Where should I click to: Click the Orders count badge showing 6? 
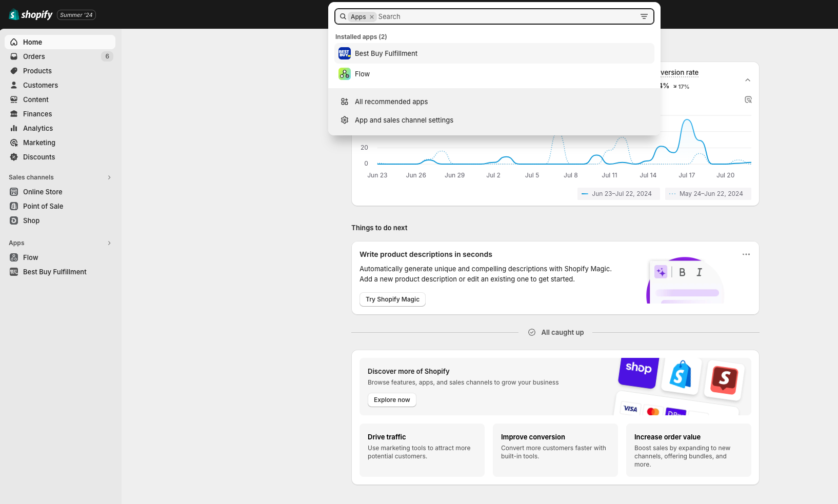107,56
